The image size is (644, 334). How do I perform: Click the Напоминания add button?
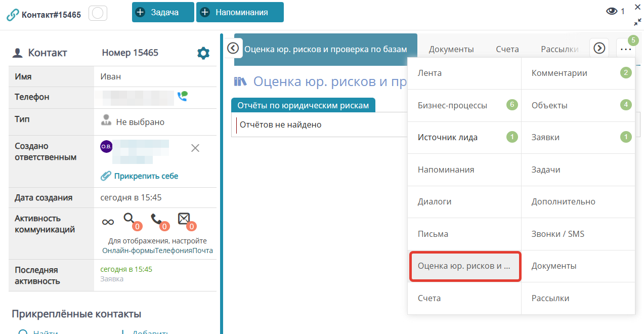pyautogui.click(x=240, y=12)
